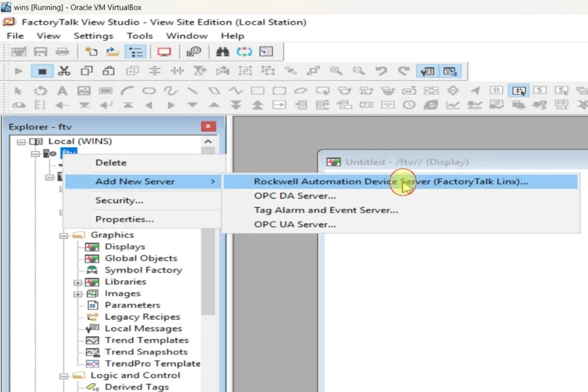Pick the Rotate tool

point(40,91)
